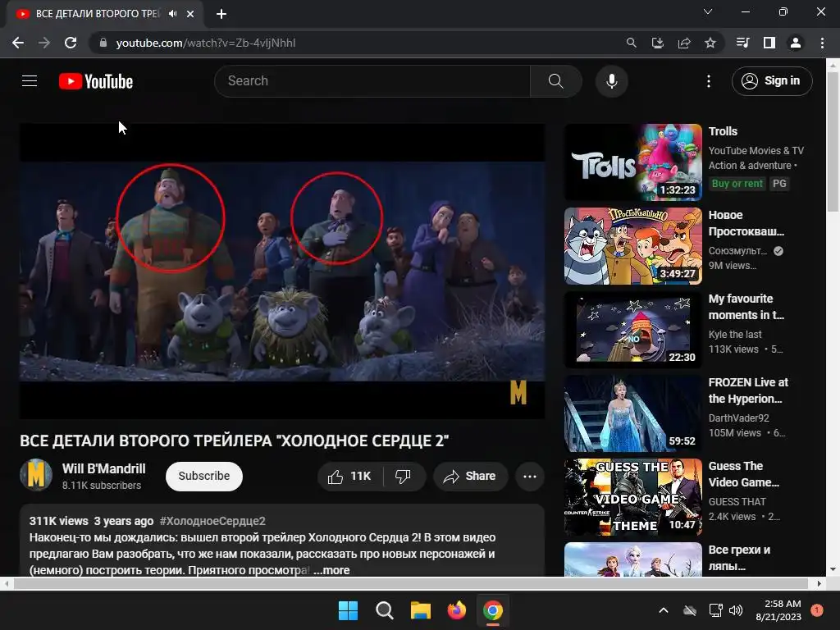Image resolution: width=840 pixels, height=630 pixels.
Task: Go forward with browser forward arrow
Action: (x=44, y=43)
